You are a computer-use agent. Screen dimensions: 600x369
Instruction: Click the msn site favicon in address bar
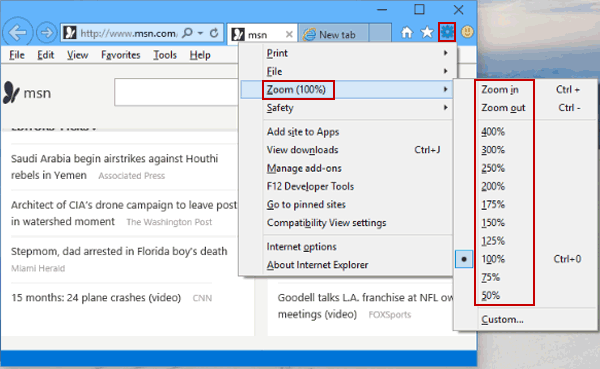coord(70,33)
